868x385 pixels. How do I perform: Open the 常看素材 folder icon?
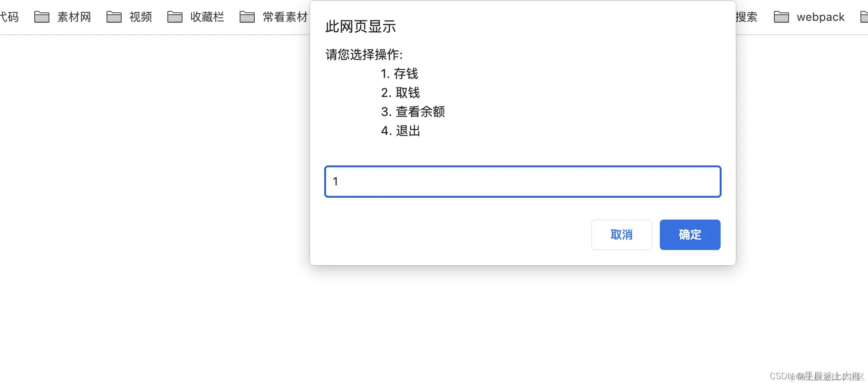[x=248, y=16]
